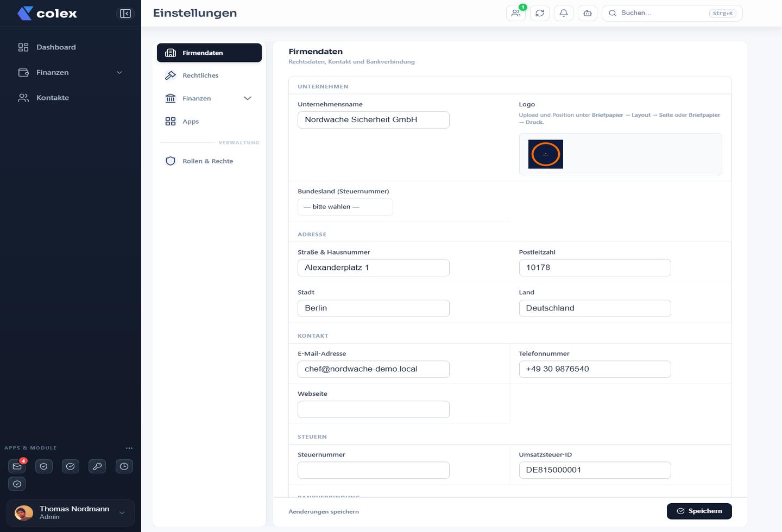Viewport: 782px width, 532px height.
Task: Expand the Finanzen sidebar menu chevron
Action: [119, 73]
